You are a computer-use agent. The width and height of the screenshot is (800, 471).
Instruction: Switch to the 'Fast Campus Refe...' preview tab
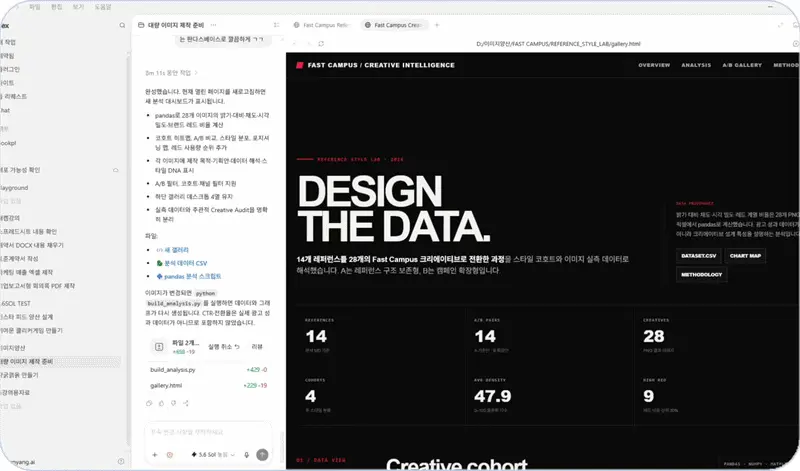pyautogui.click(x=323, y=25)
